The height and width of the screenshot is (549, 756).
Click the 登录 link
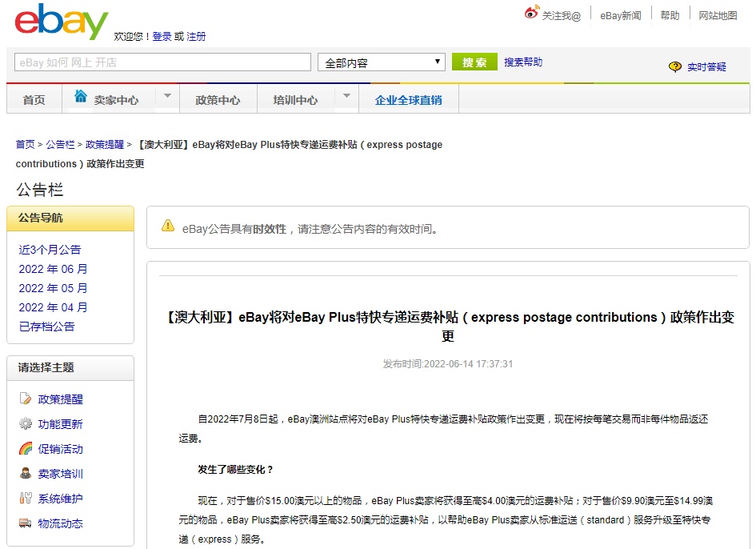click(162, 36)
